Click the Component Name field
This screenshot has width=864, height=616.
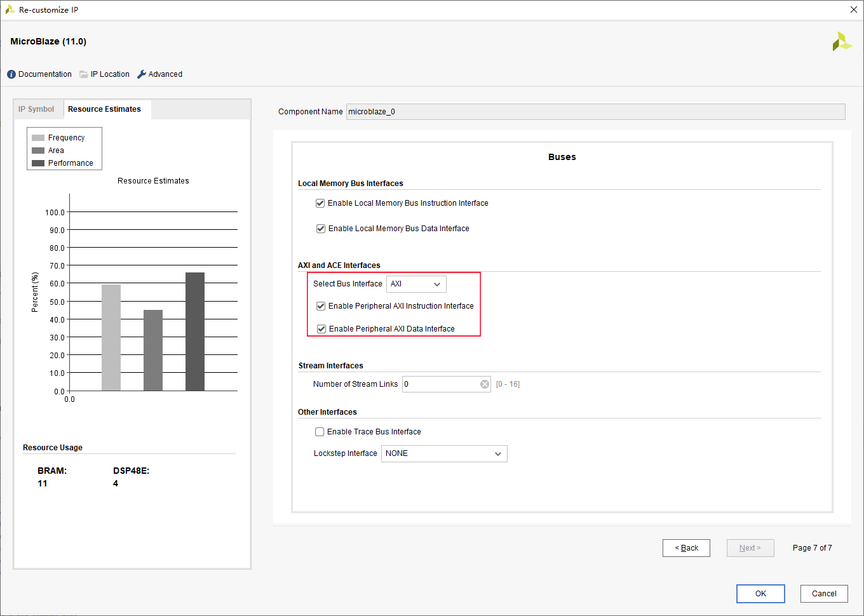tap(595, 112)
